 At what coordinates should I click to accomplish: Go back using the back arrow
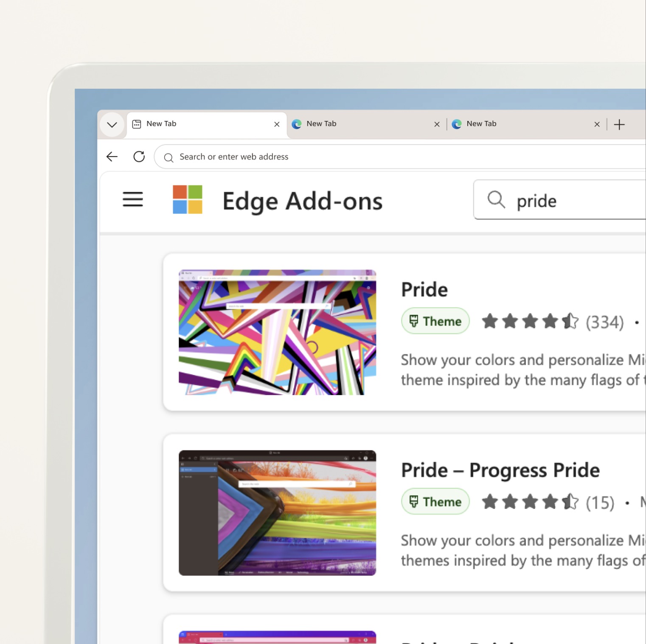point(112,157)
